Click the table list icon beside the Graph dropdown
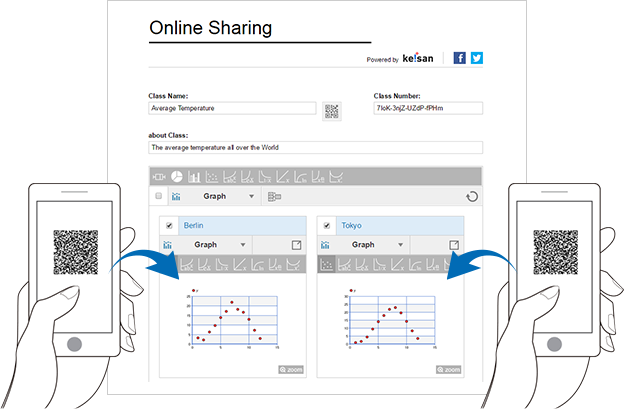624x409 pixels. pos(275,197)
